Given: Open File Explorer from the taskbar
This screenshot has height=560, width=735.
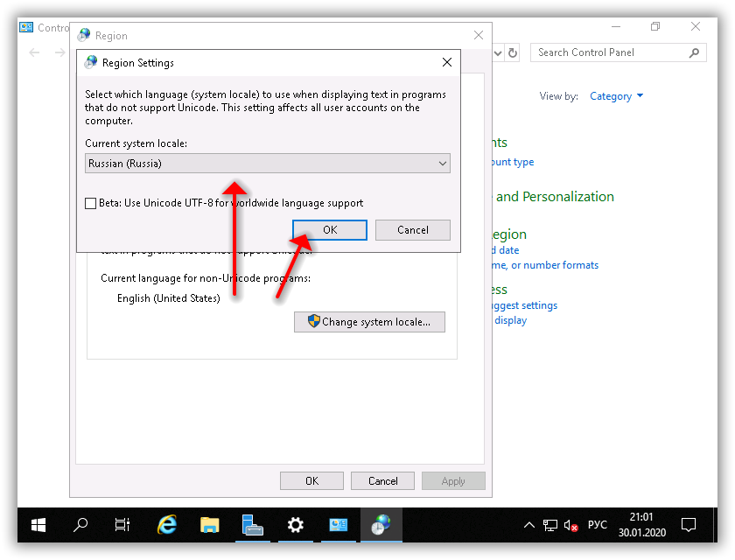Looking at the screenshot, I should click(209, 525).
